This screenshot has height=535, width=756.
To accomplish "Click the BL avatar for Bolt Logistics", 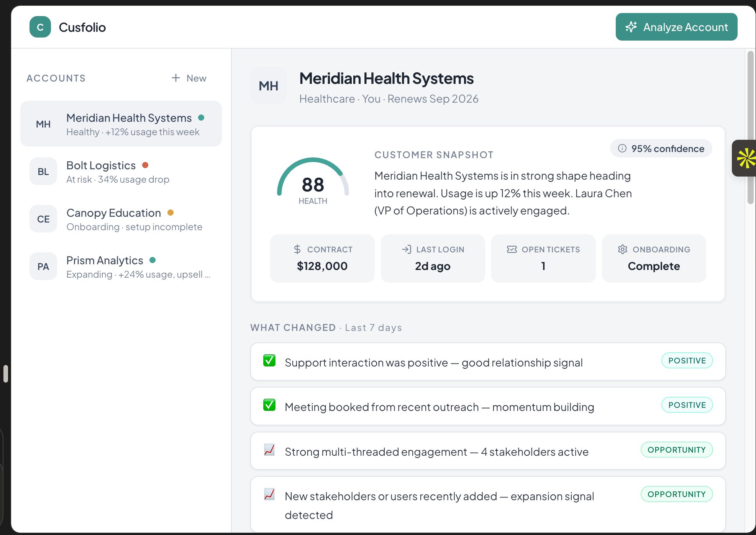I will pyautogui.click(x=43, y=172).
